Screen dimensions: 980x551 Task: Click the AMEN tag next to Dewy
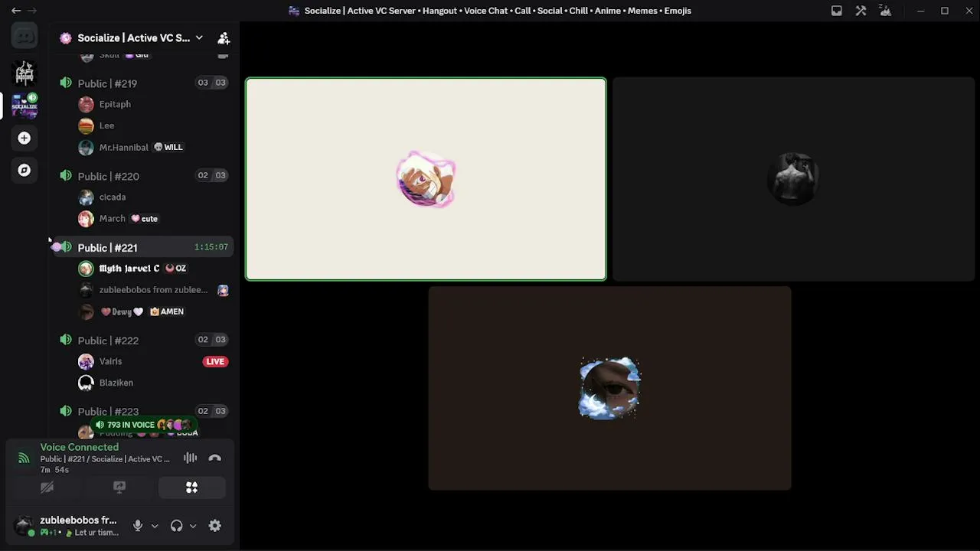(x=167, y=311)
